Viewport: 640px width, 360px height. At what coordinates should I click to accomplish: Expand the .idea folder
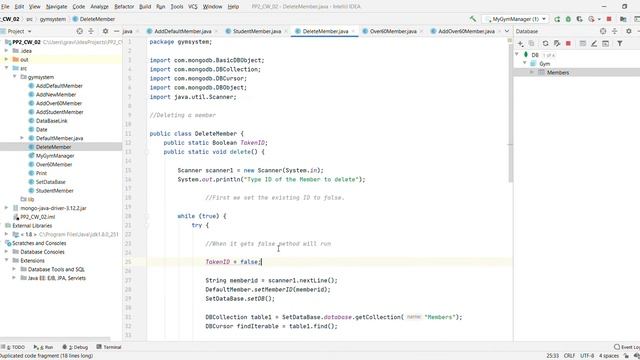pyautogui.click(x=6, y=51)
